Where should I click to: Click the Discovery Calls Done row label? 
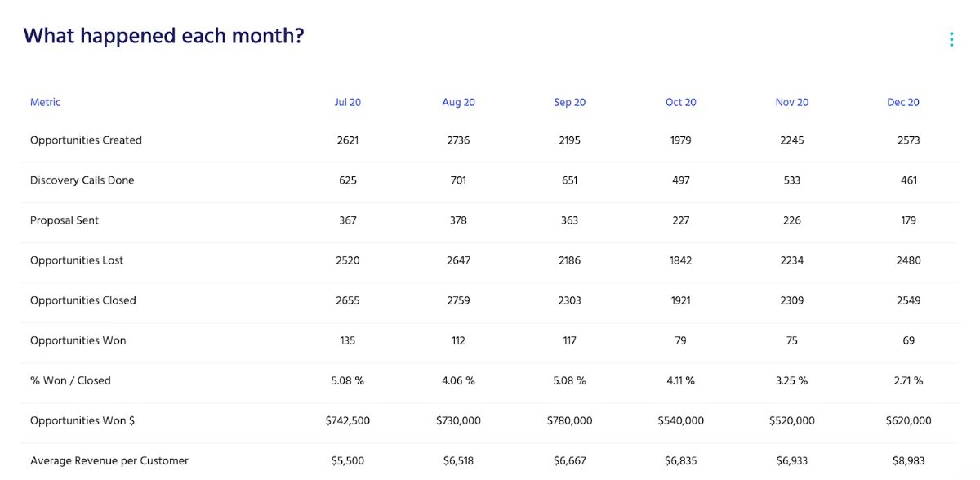click(82, 180)
